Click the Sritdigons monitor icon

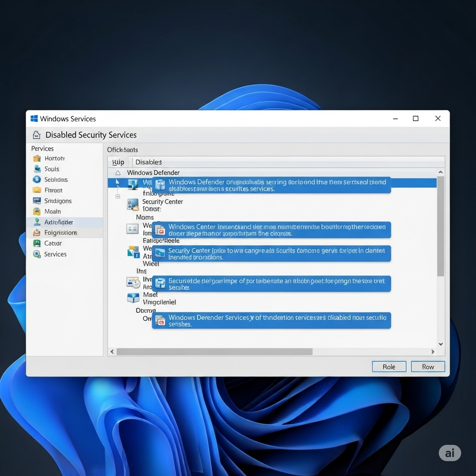point(37,201)
